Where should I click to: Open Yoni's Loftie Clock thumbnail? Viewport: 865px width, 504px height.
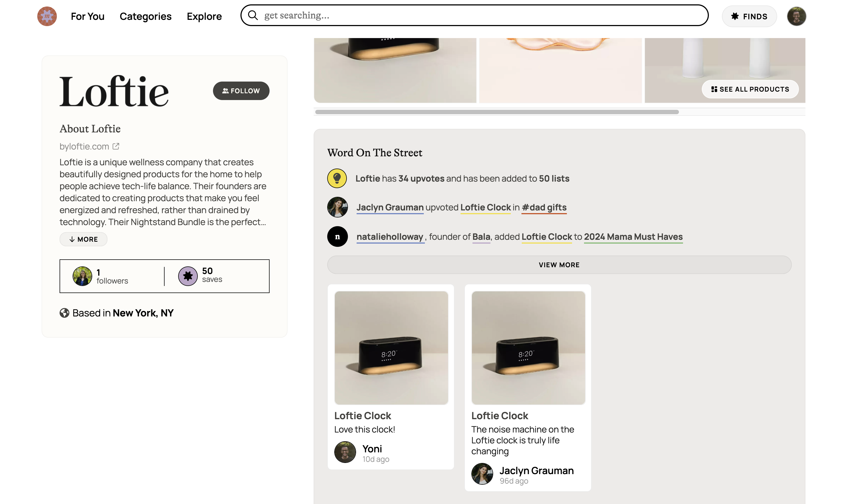[x=391, y=347]
